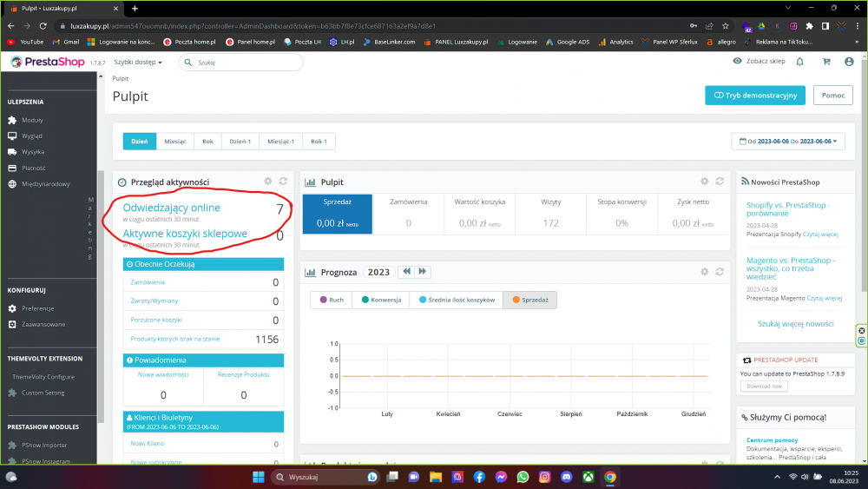Screen dimensions: 868x489
Task: Select the Dzień-1 period tab
Action: [240, 142]
